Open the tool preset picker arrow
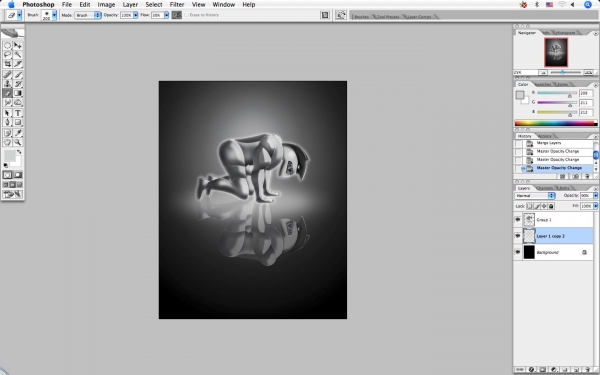The width and height of the screenshot is (600, 375). 20,15
